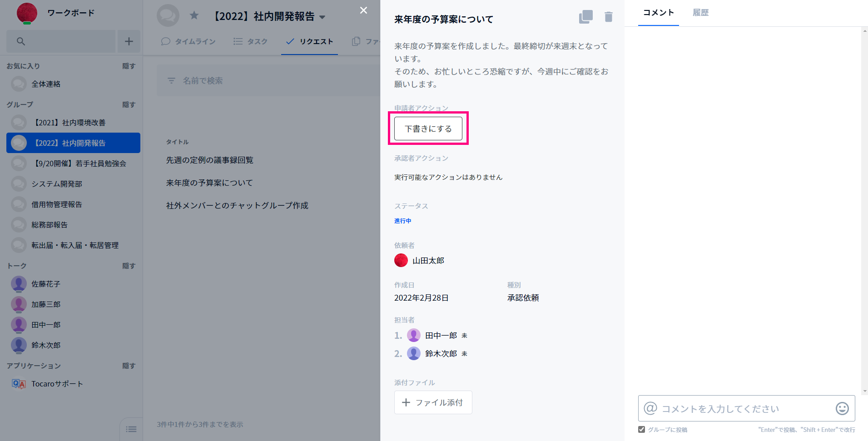
Task: Open the 【2021】社内環境改善 group
Action: pyautogui.click(x=73, y=123)
